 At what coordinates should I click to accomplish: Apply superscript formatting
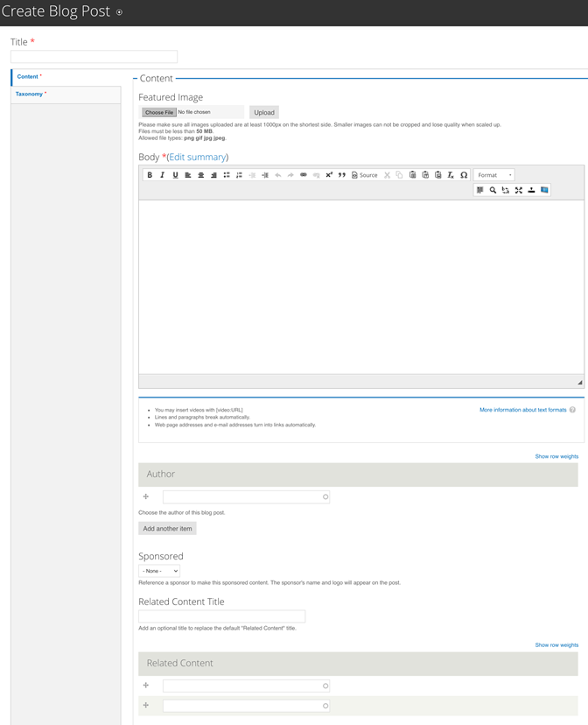tap(329, 175)
